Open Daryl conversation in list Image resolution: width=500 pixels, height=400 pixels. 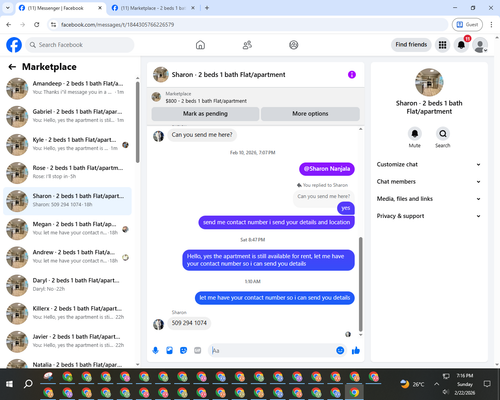click(x=67, y=285)
